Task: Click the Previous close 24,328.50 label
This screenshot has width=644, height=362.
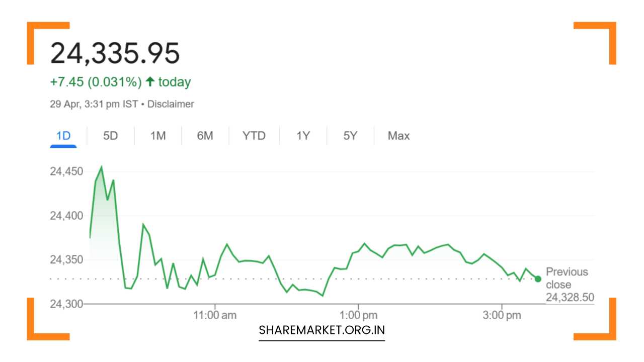Action: (x=569, y=285)
